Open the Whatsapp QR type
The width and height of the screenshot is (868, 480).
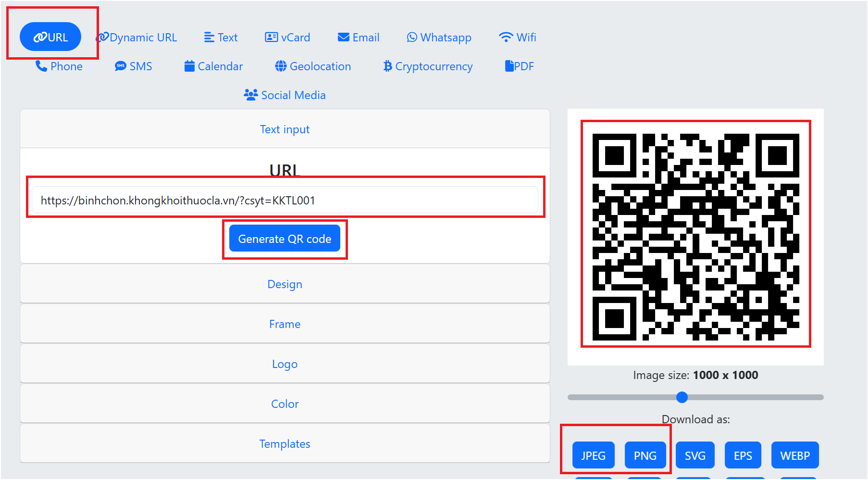click(439, 38)
